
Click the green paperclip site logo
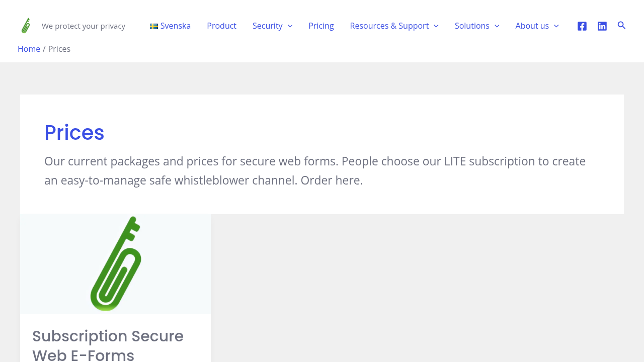coord(26,26)
